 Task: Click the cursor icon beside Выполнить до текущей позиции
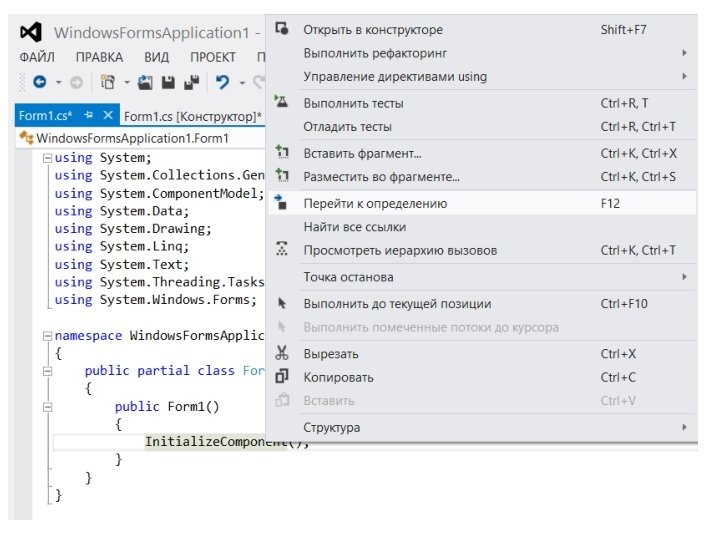[x=282, y=303]
